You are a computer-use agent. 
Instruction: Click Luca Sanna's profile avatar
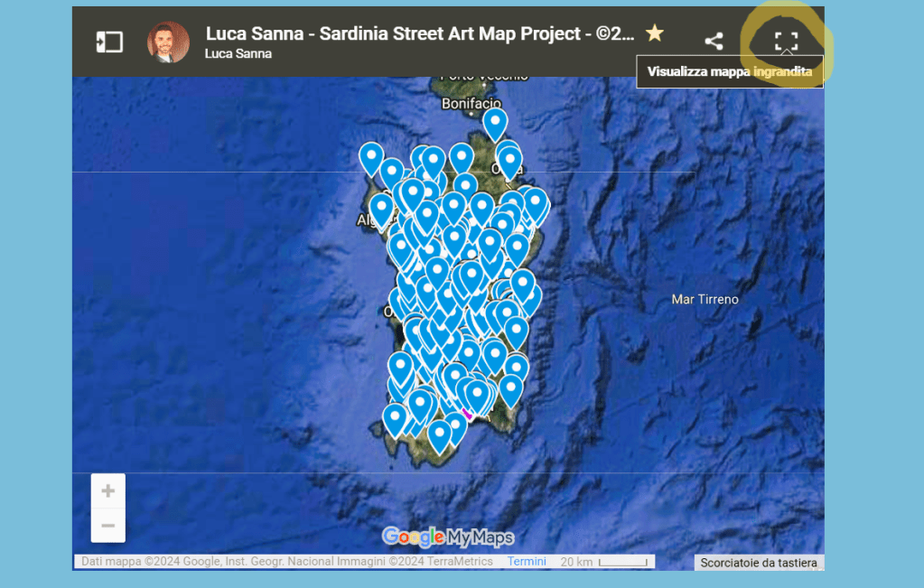(168, 42)
